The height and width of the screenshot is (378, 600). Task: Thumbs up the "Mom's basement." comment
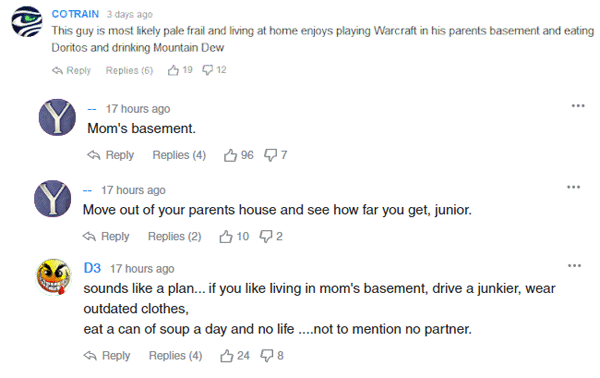[x=230, y=155]
